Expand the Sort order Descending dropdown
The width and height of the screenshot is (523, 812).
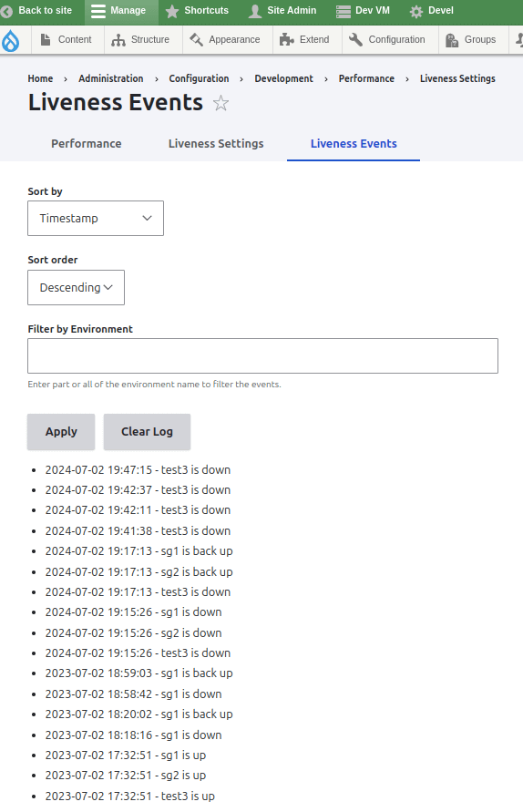(x=77, y=287)
